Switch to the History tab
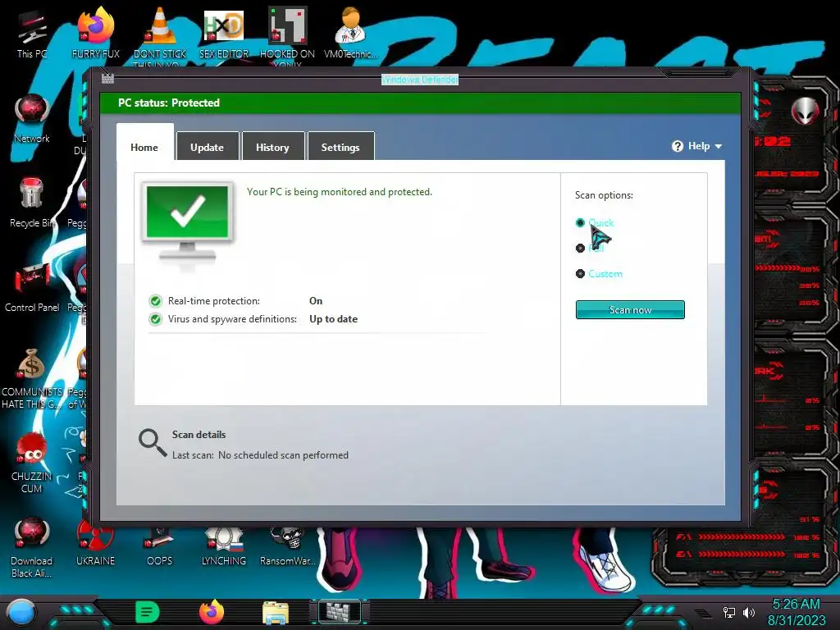Image resolution: width=840 pixels, height=630 pixels. (x=272, y=148)
